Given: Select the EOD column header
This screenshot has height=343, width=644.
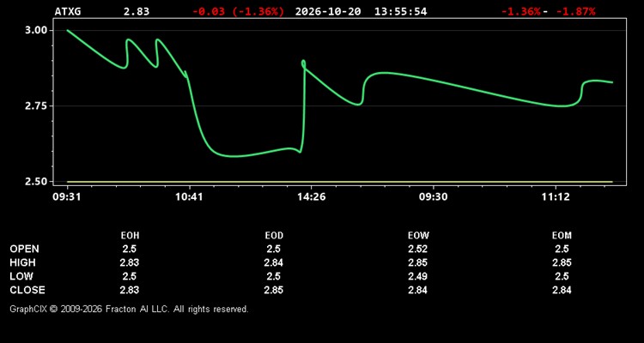Looking at the screenshot, I should [x=274, y=236].
